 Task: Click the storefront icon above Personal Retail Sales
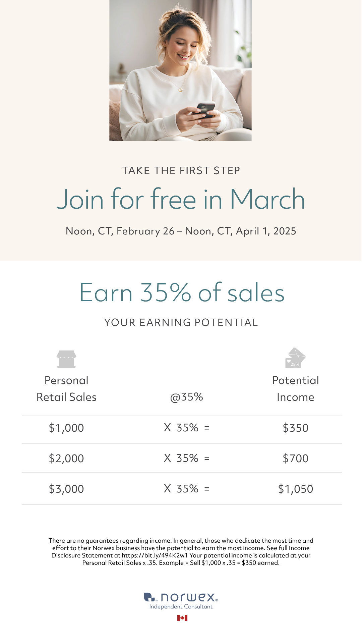(x=66, y=359)
